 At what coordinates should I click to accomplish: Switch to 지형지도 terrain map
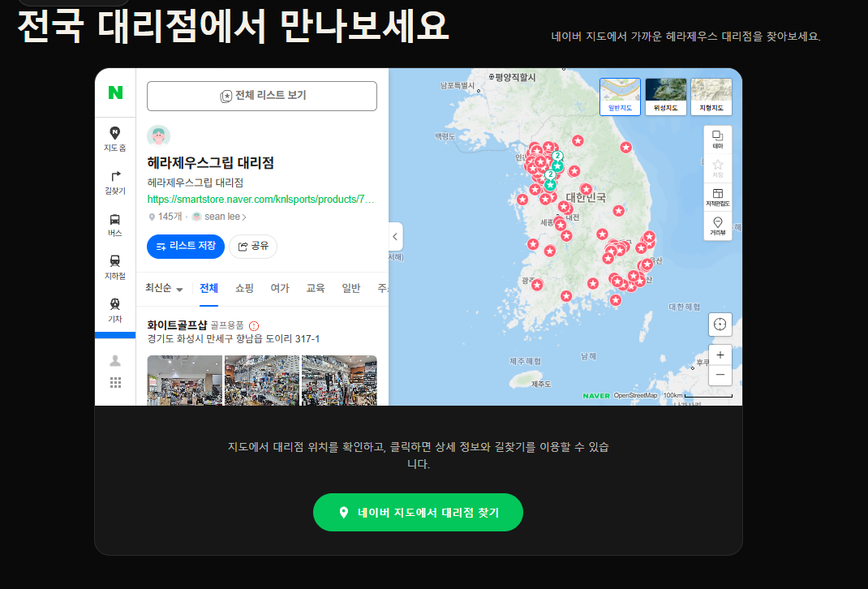tap(711, 97)
